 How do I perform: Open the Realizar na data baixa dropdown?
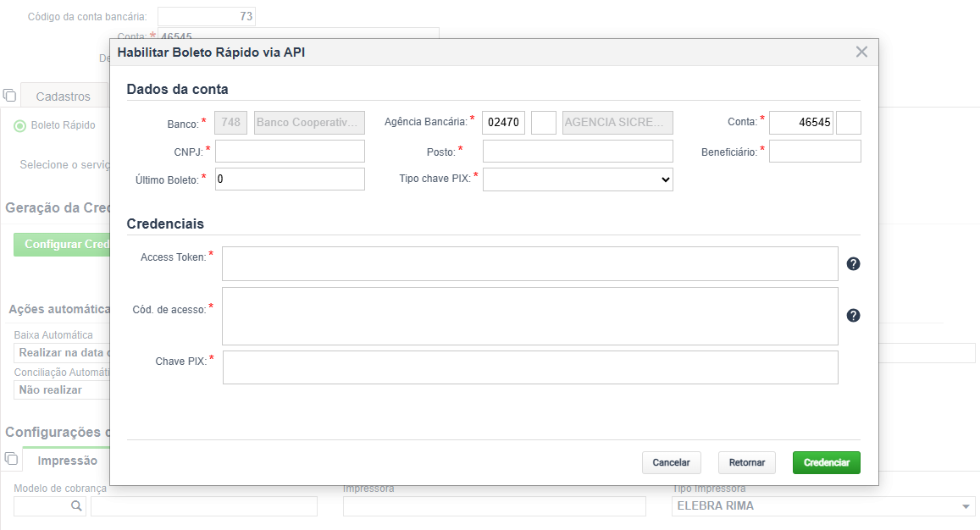61,352
